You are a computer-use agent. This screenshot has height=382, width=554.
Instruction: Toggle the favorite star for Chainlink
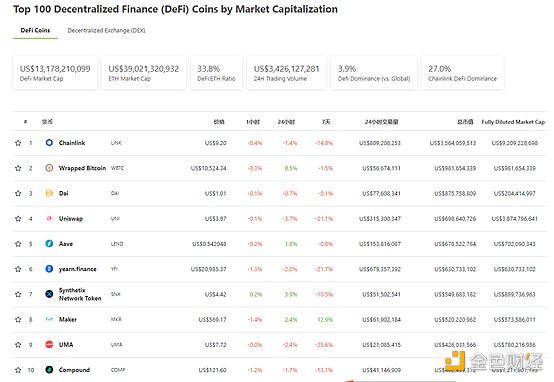coord(18,143)
